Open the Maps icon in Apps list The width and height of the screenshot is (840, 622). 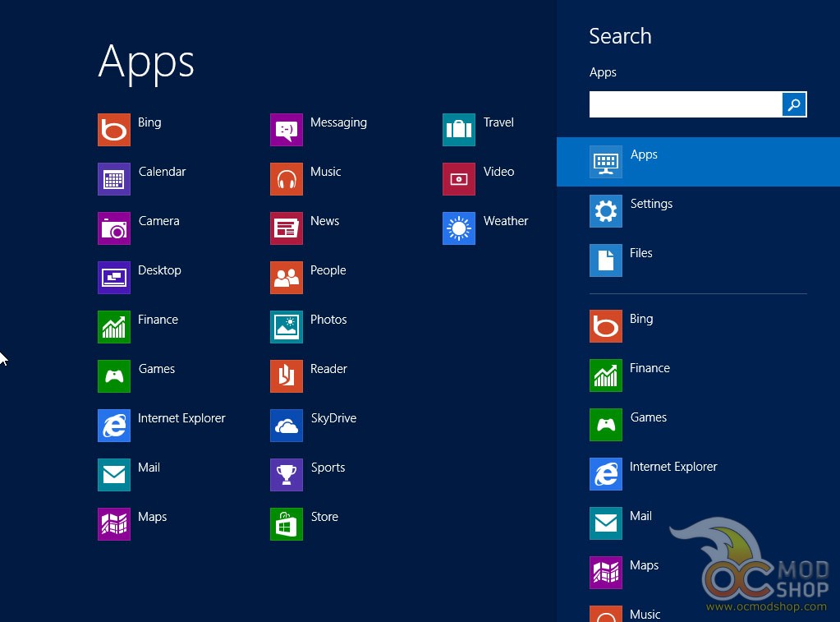(x=113, y=524)
